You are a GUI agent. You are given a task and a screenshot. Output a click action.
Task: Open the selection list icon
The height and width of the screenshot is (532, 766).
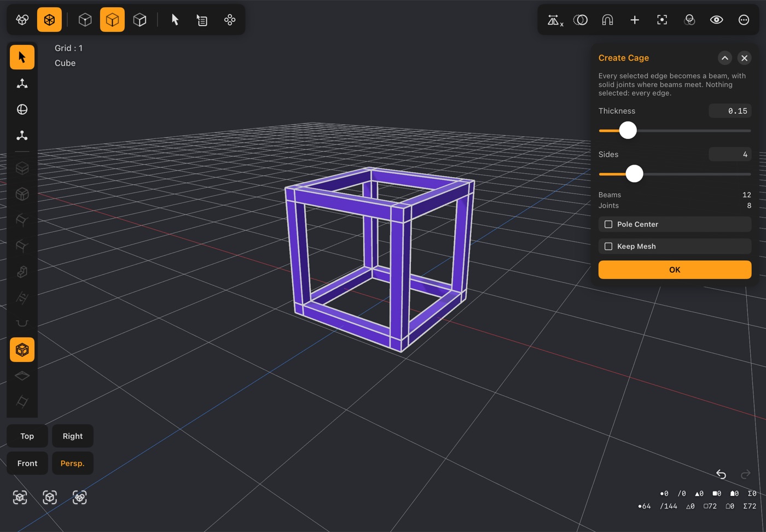tap(202, 20)
